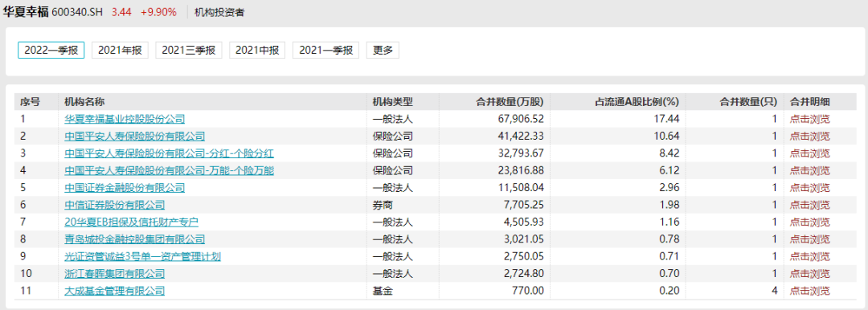Open 华夏幸福基业控股股份公司 link
Screen dimensions: 868x310
point(125,119)
